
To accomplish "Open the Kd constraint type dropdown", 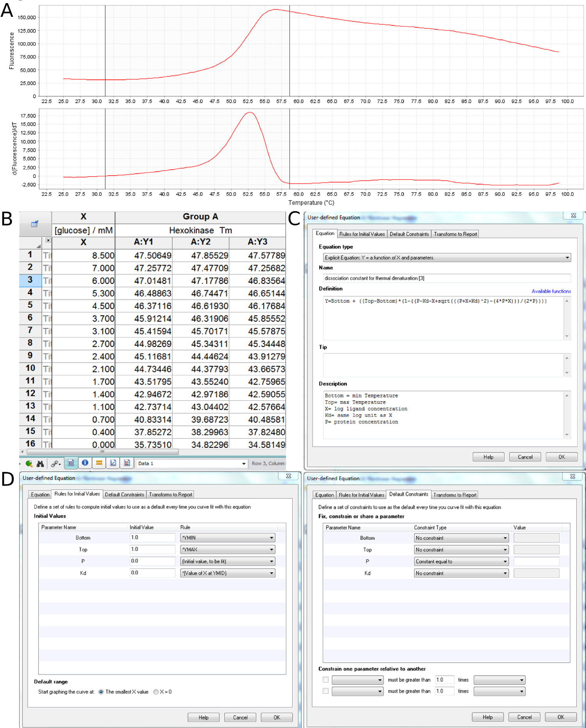I will [461, 573].
